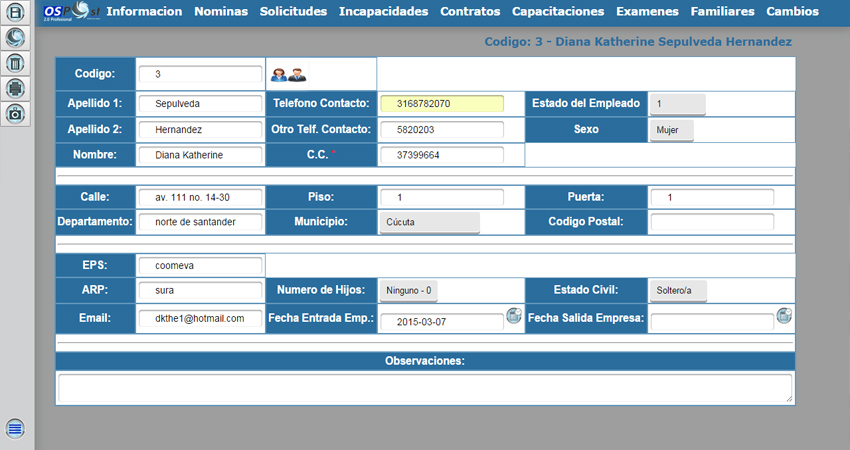Click the Observaciones header bar label

[425, 361]
